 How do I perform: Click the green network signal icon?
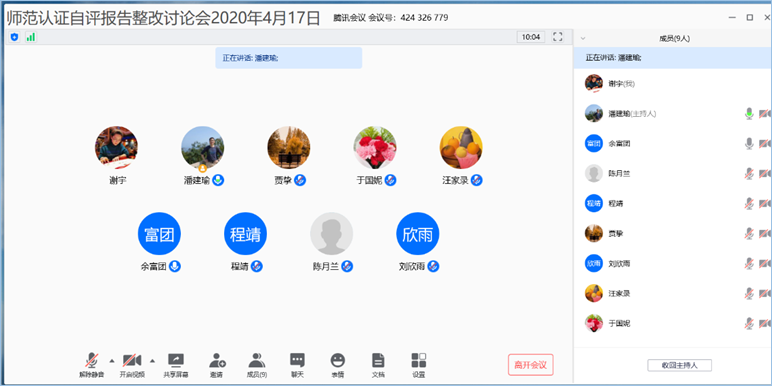click(31, 37)
